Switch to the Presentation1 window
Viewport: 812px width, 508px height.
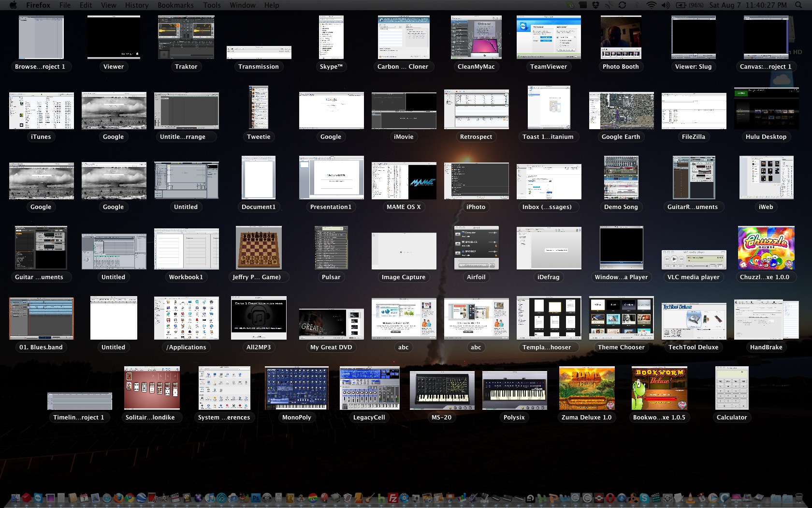[331, 178]
